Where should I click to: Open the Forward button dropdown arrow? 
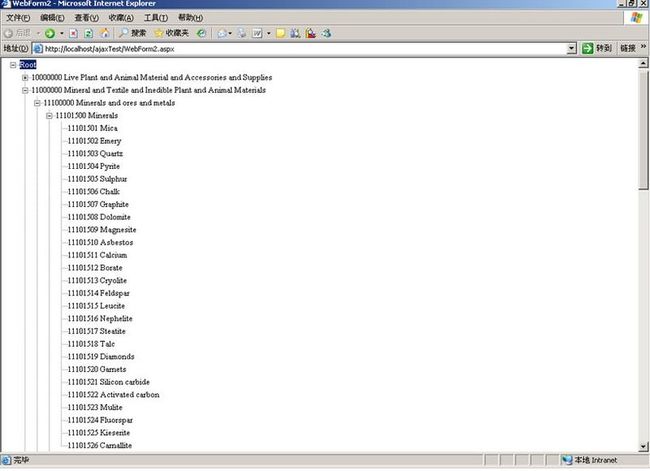[62, 34]
